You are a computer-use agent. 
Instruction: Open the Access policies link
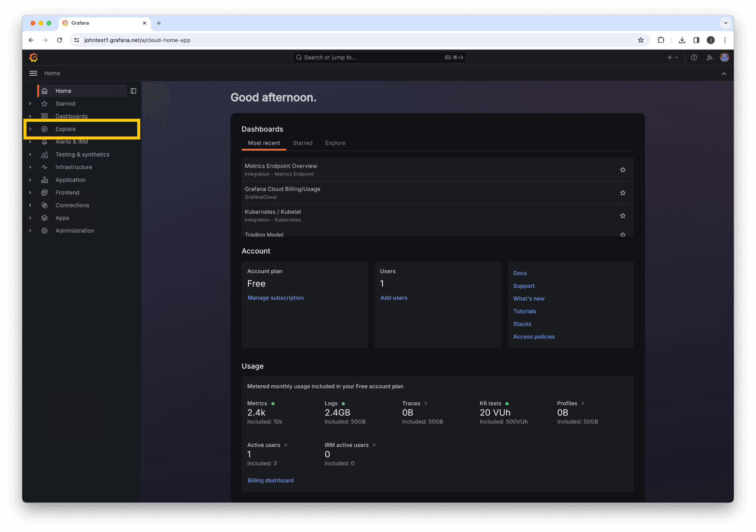point(534,337)
